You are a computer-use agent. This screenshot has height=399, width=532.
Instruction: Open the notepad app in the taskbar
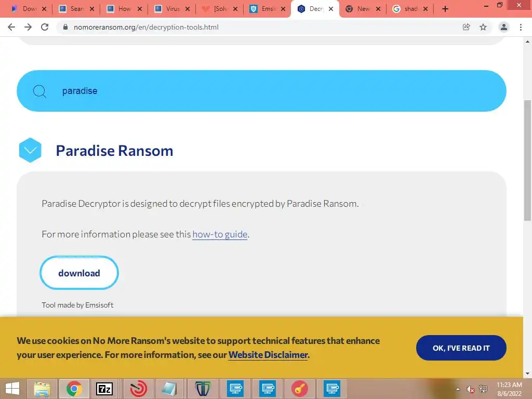170,389
